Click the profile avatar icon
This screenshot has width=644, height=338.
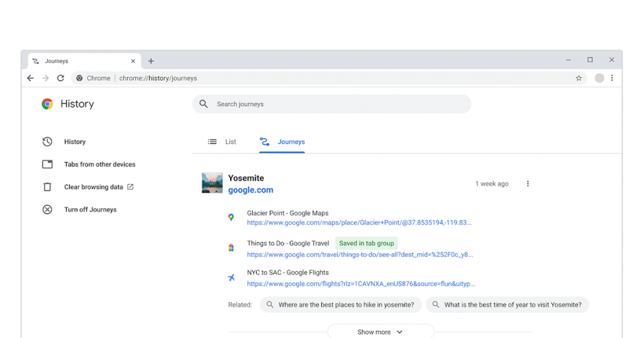[599, 79]
